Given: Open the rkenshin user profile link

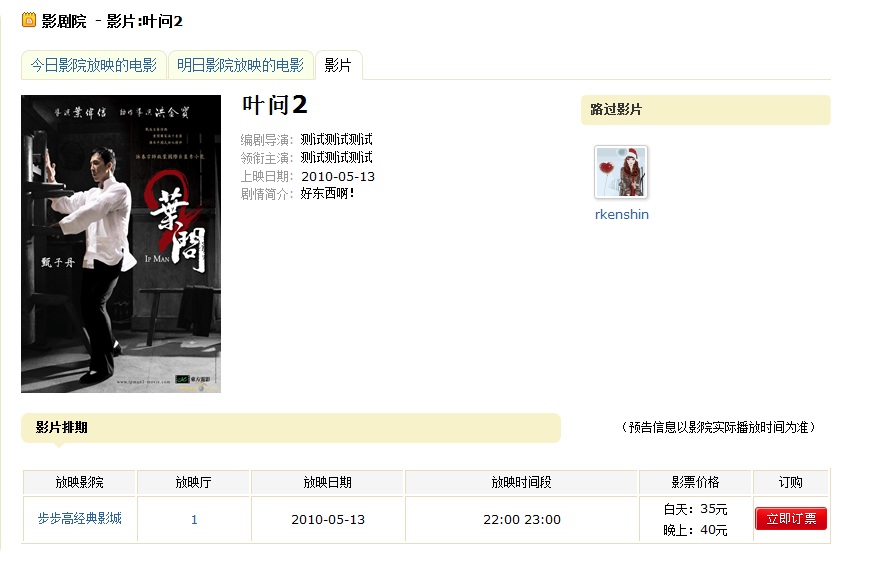Looking at the screenshot, I should (x=622, y=215).
